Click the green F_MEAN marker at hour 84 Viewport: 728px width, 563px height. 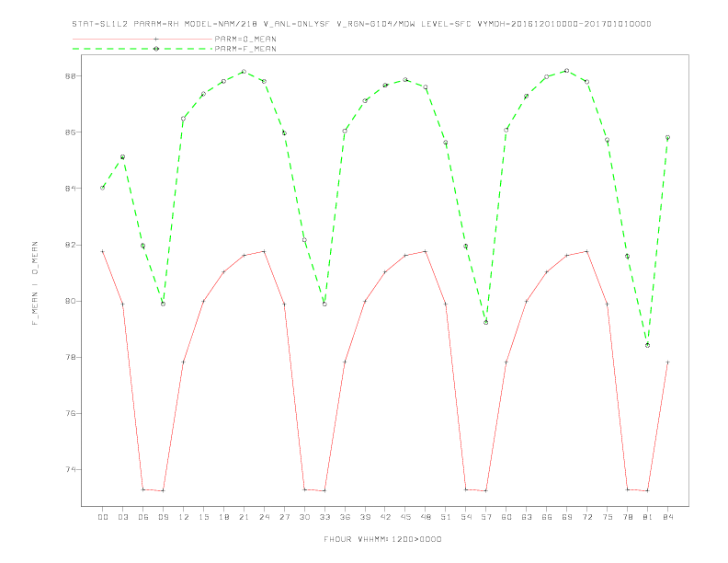point(667,137)
